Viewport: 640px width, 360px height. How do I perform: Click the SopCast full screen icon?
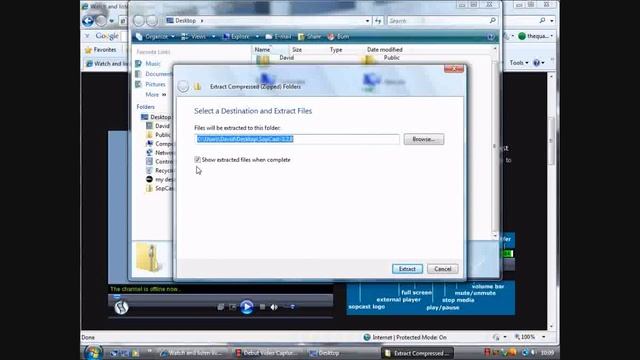click(233, 307)
